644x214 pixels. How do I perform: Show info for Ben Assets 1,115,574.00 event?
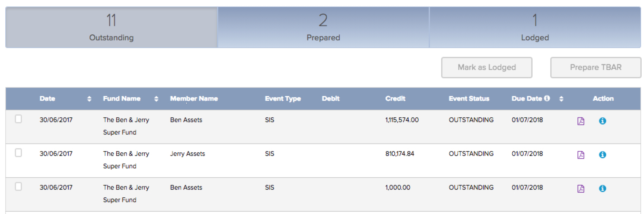pyautogui.click(x=602, y=121)
